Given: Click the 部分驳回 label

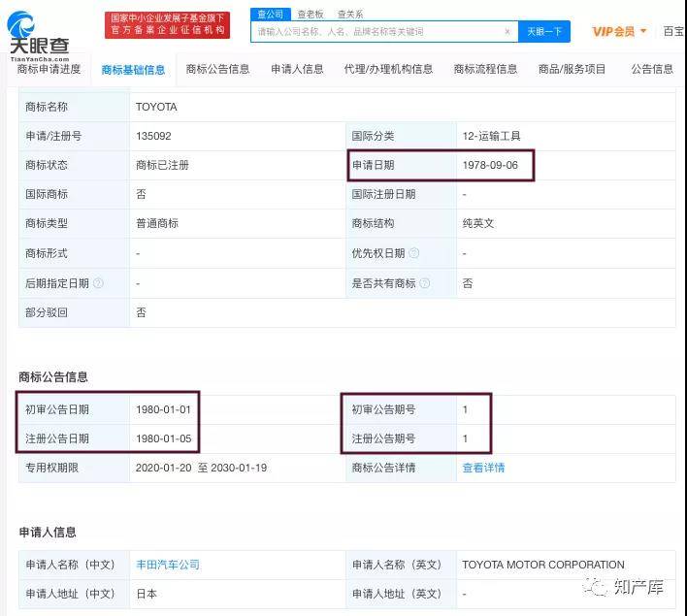Looking at the screenshot, I should 47,312.
